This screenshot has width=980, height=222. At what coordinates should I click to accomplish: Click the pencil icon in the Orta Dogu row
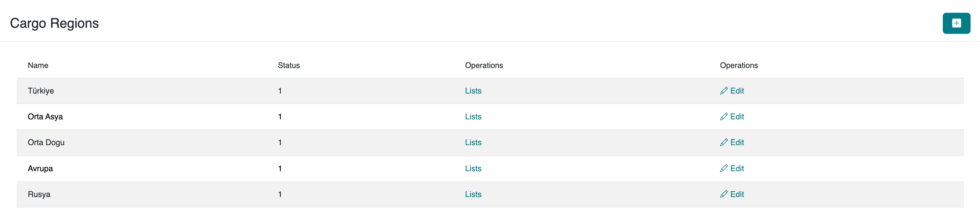724,143
